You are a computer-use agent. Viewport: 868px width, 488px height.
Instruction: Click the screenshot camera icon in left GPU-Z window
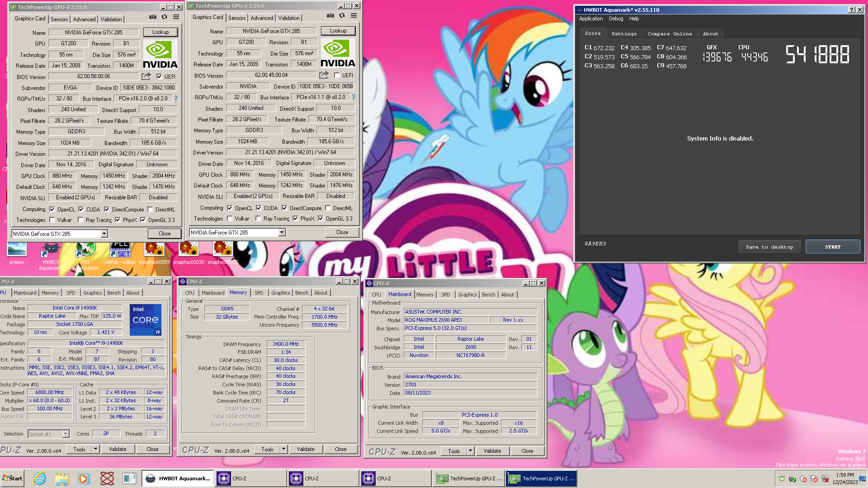153,17
